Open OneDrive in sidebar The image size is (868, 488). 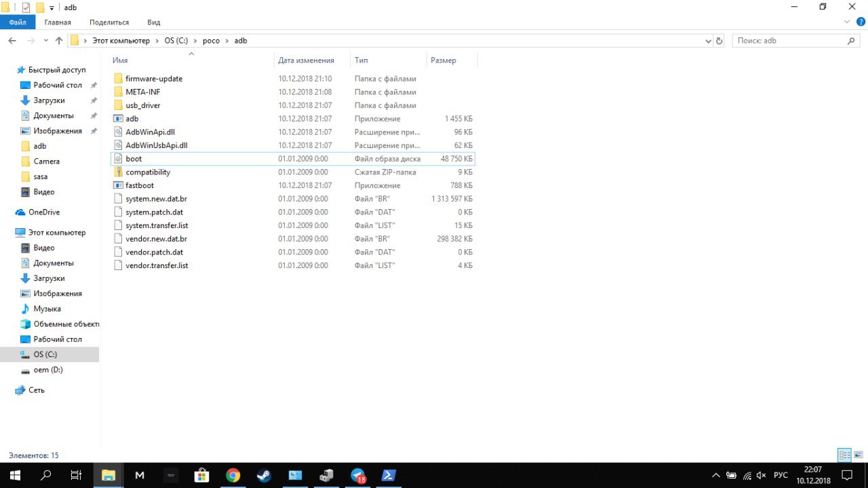pos(44,212)
